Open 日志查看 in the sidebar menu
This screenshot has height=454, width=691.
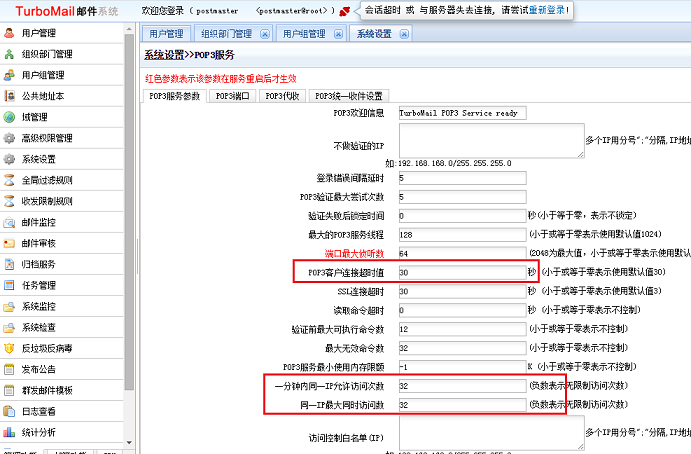coord(39,411)
